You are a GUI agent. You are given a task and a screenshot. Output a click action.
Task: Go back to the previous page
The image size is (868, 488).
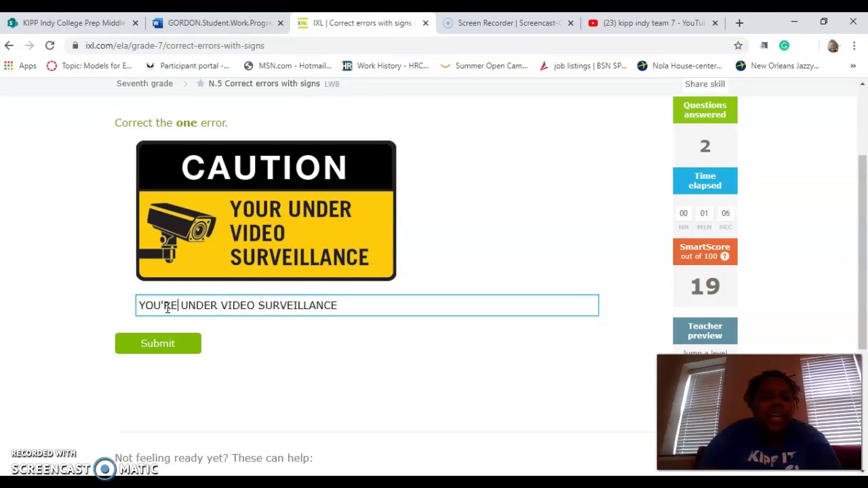pyautogui.click(x=9, y=45)
